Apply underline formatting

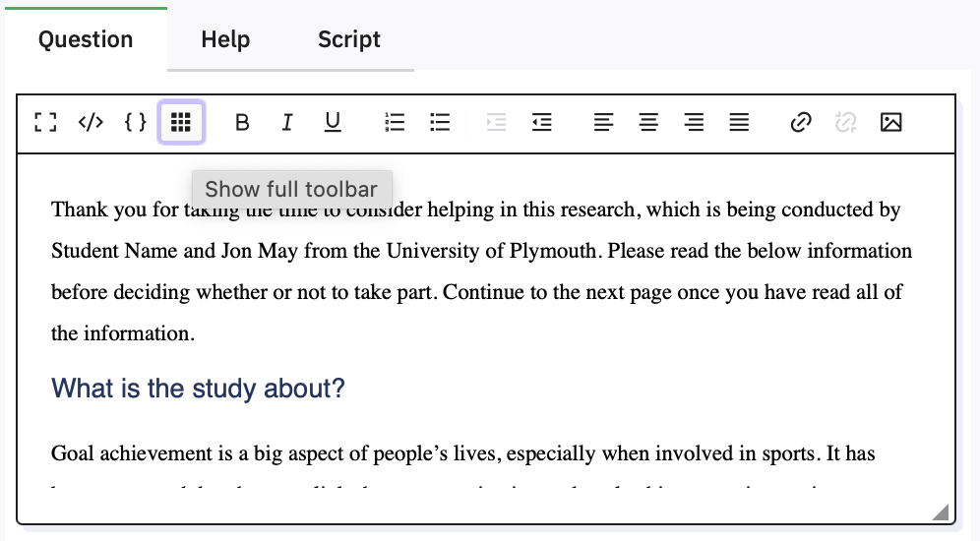click(x=333, y=123)
